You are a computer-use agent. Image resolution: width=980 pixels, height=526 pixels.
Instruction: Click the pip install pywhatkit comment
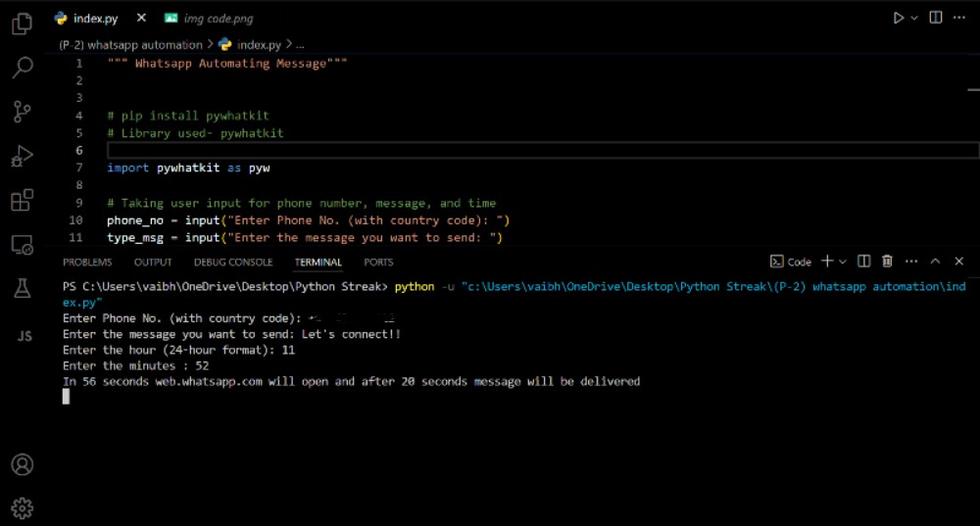[188, 116]
